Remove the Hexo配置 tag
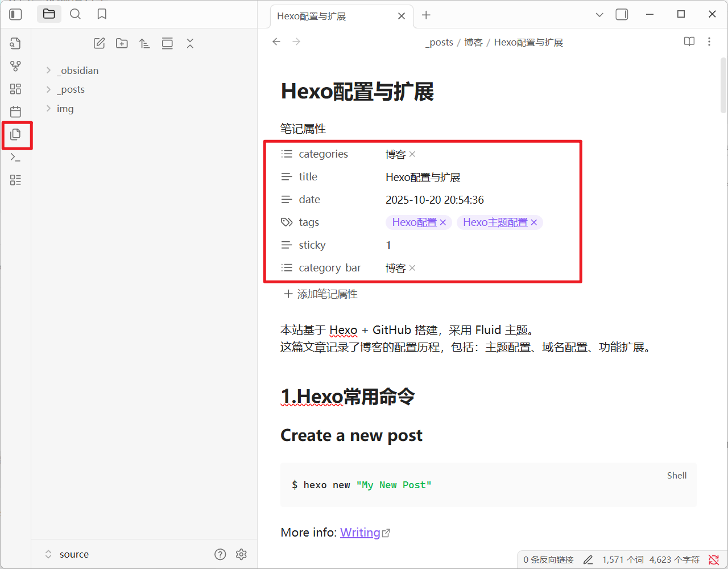The height and width of the screenshot is (569, 728). 443,222
